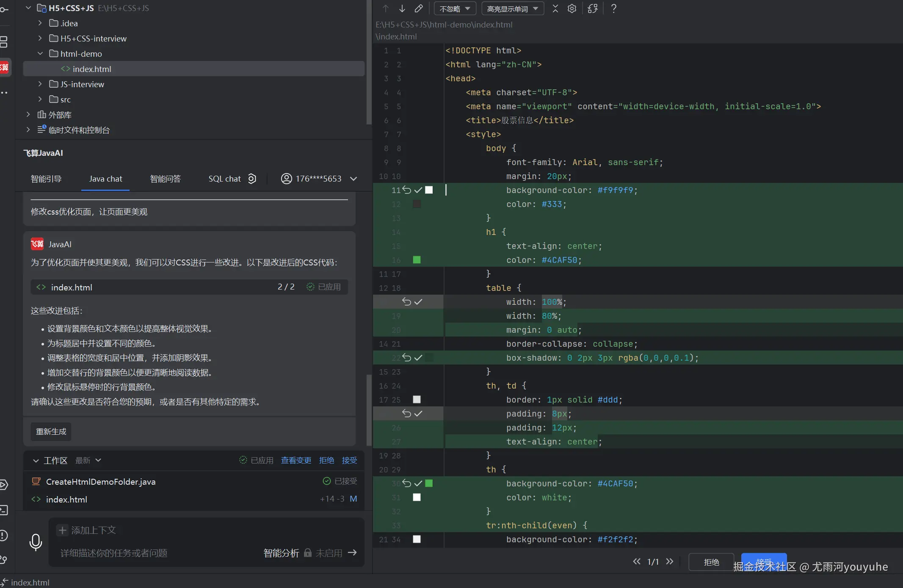Expand the JS-interview folder
The height and width of the screenshot is (588, 903).
point(40,84)
